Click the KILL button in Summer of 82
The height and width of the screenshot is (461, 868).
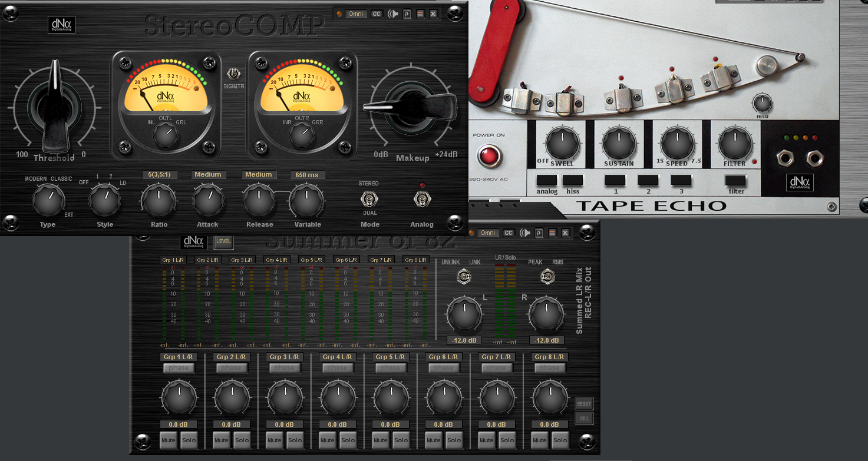(584, 419)
